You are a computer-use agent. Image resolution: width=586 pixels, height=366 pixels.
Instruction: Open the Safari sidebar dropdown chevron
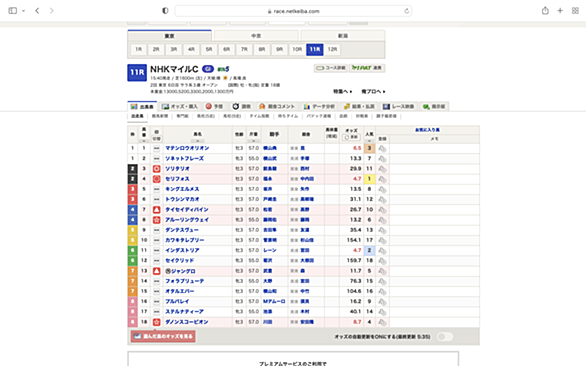point(23,11)
